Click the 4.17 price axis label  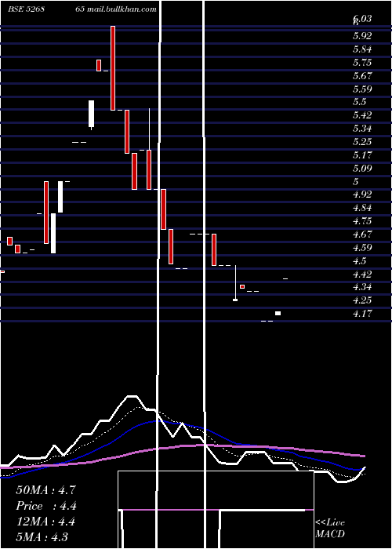362,314
